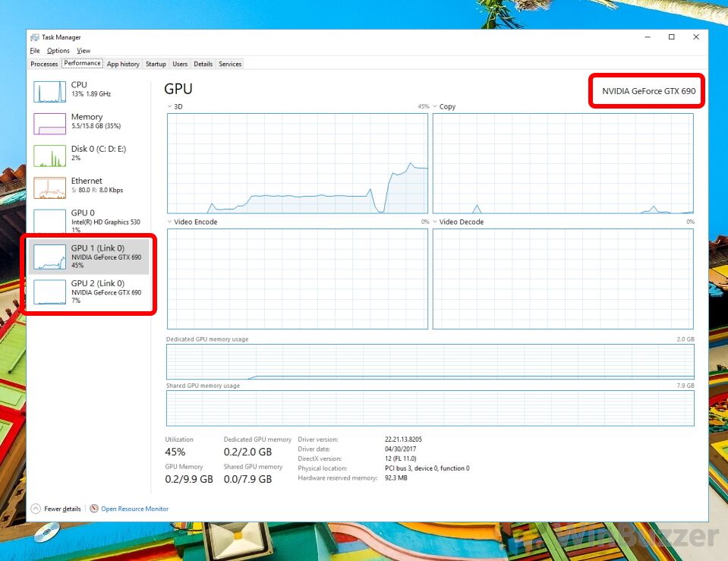Click the GPU 2 (Link 0) label

97,283
